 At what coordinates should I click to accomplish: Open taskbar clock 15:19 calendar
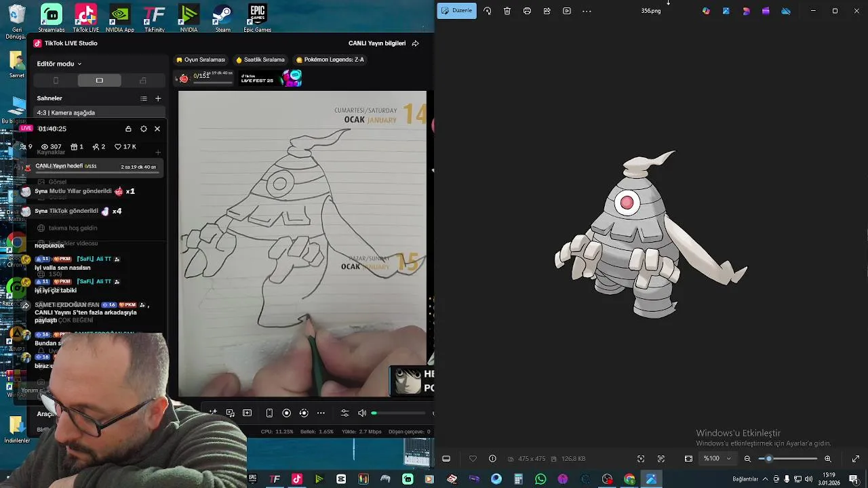tap(829, 479)
